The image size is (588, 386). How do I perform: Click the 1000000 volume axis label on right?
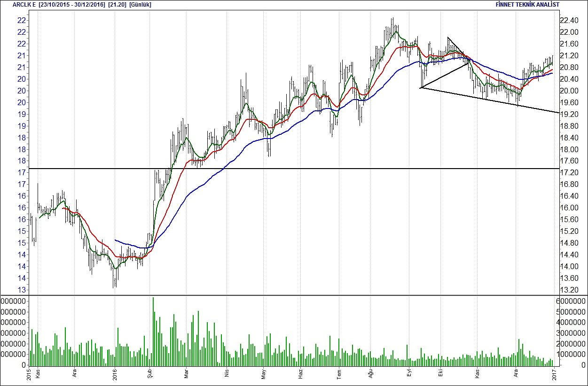[572, 355]
